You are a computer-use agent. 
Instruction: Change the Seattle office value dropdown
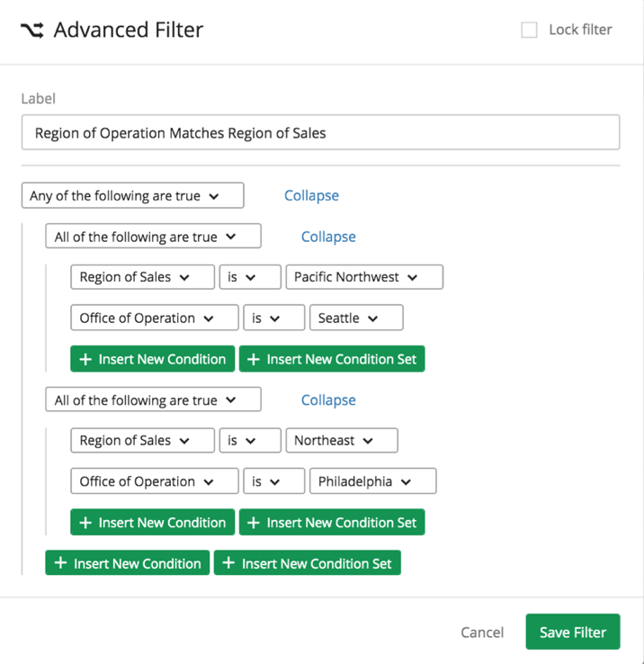click(356, 318)
